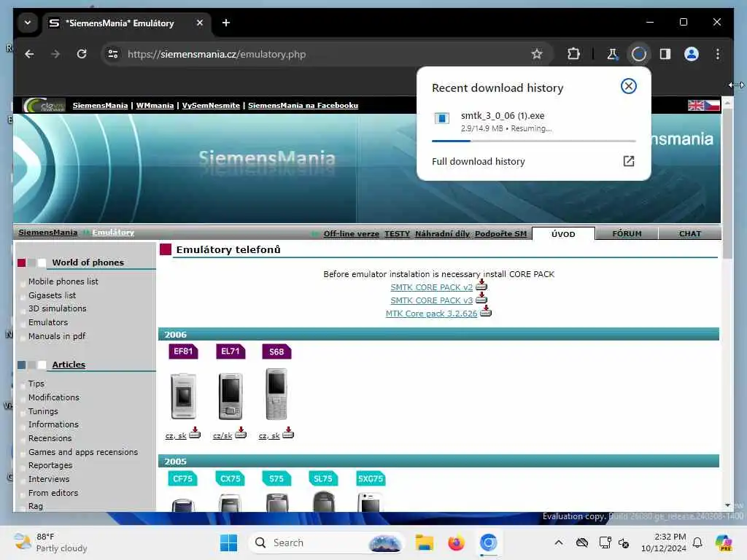
Task: Open WMmania link in top bar
Action: (155, 105)
